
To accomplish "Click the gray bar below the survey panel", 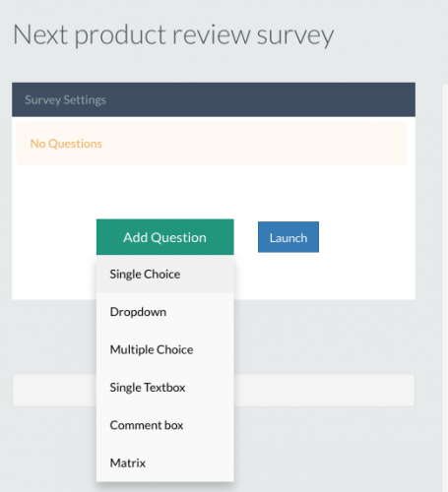I will 324,390.
